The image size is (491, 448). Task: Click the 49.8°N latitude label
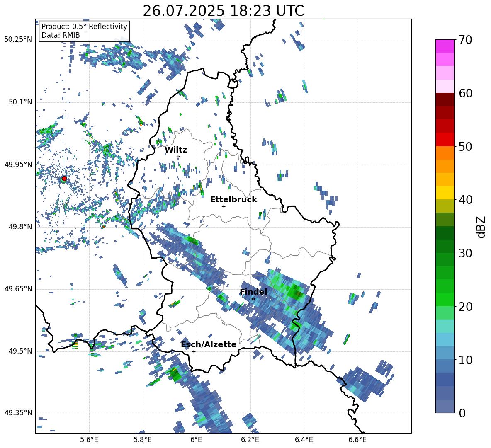point(20,227)
